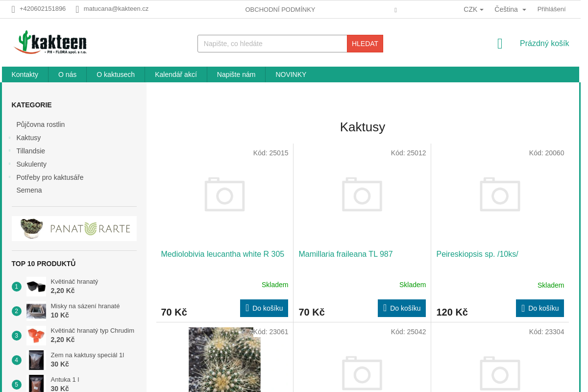Open Kontakty menu item
Image resolution: width=588 pixels, height=392 pixels.
[x=25, y=74]
